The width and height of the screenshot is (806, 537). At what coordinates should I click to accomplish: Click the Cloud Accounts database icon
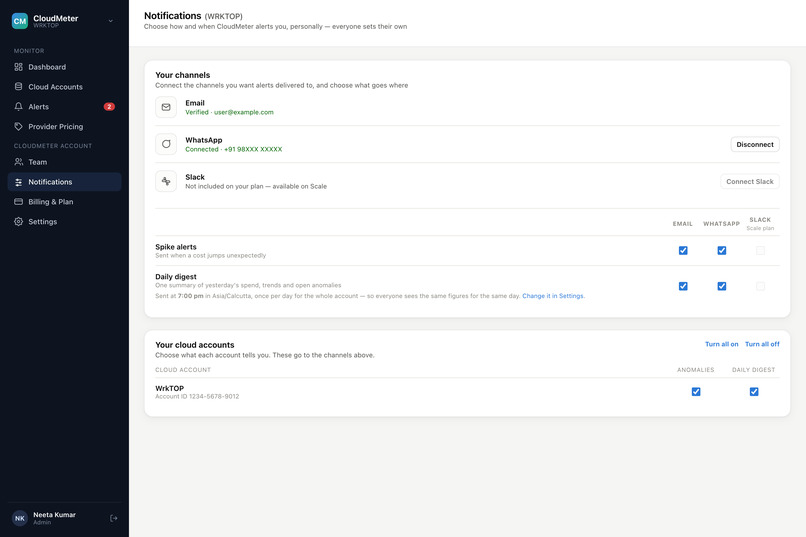[19, 87]
